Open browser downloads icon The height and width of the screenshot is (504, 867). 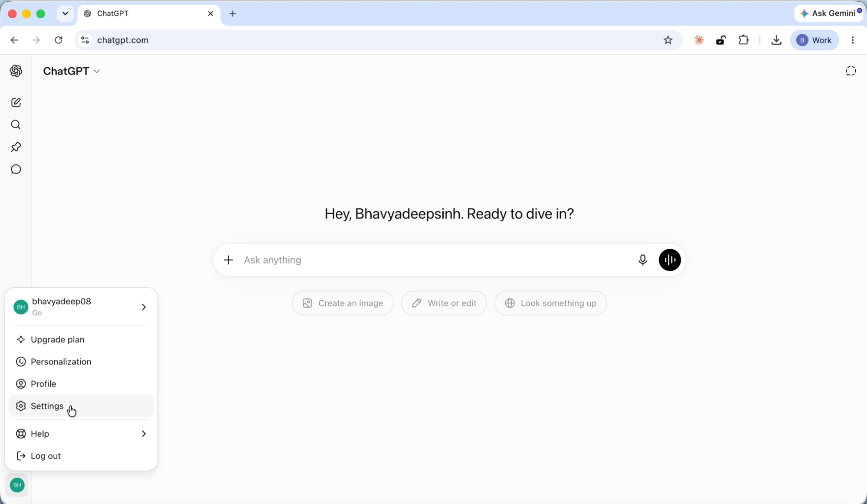pyautogui.click(x=776, y=40)
